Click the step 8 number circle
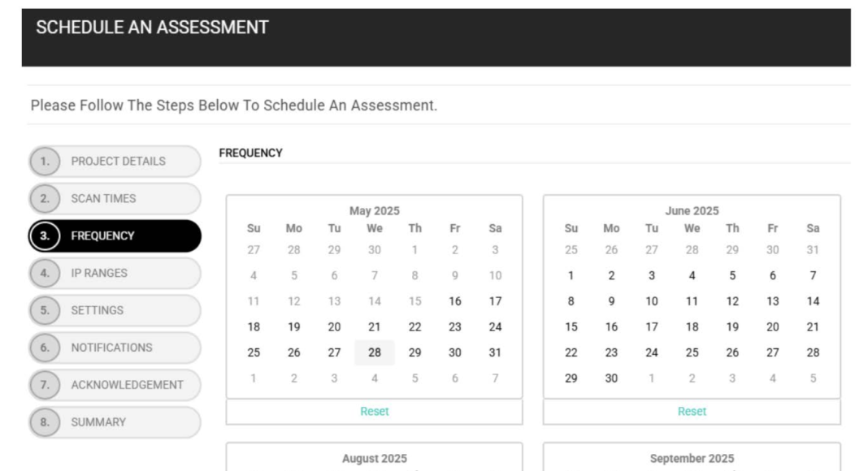The width and height of the screenshot is (868, 471). [44, 422]
